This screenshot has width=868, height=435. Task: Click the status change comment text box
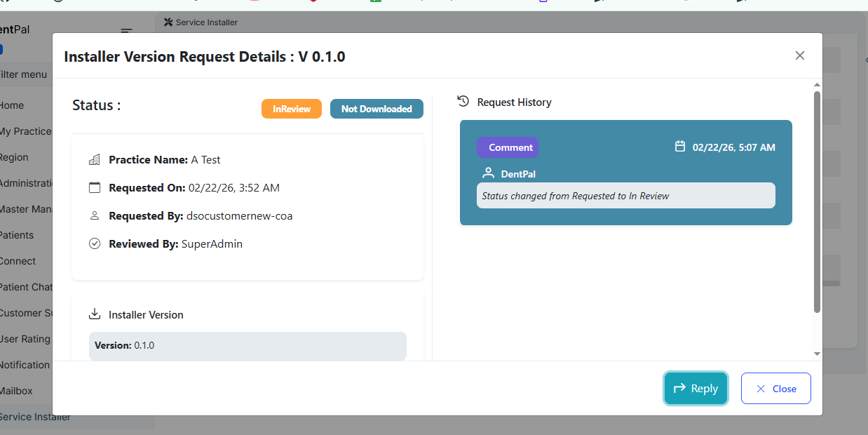[625, 196]
